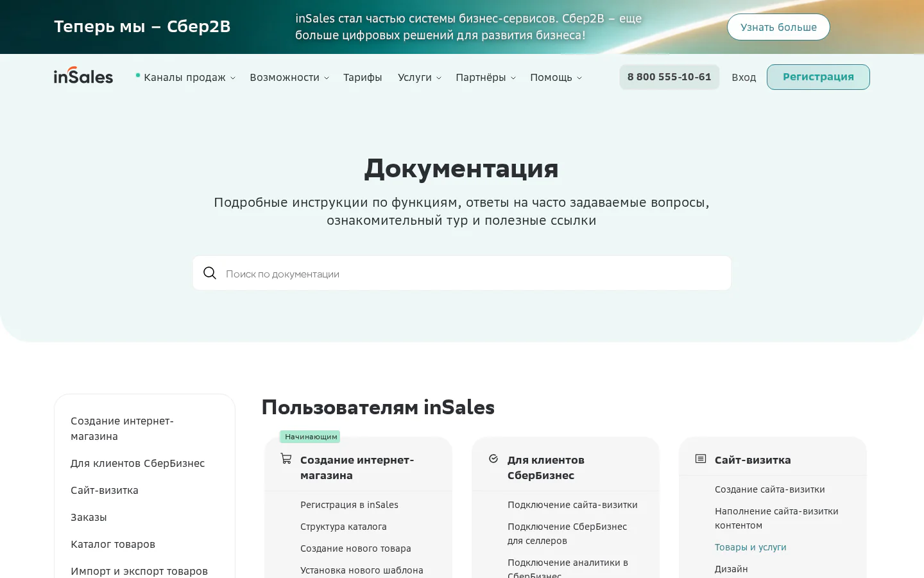Screen dimensions: 924x578
Task: Open Создание нового товара article
Action: pos(355,548)
